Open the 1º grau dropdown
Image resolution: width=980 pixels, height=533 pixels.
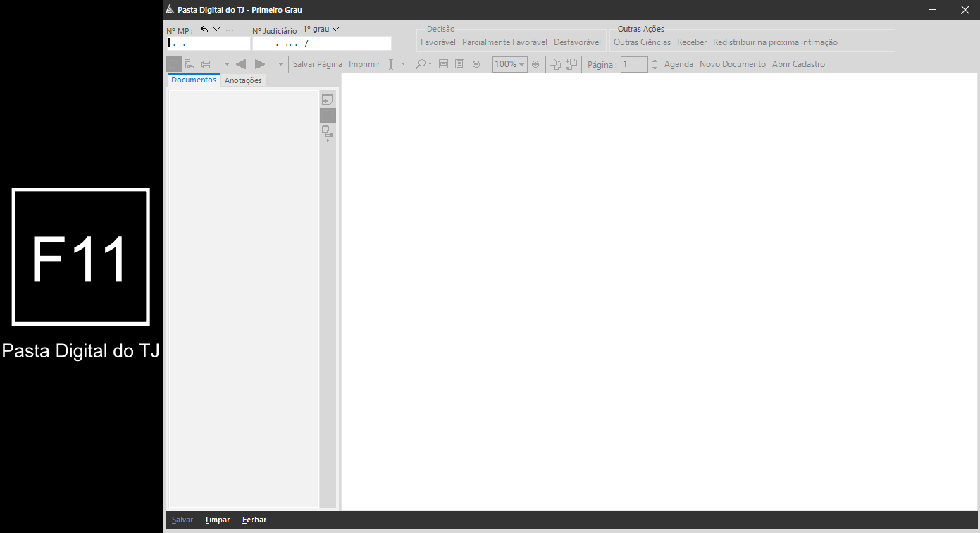pos(321,30)
